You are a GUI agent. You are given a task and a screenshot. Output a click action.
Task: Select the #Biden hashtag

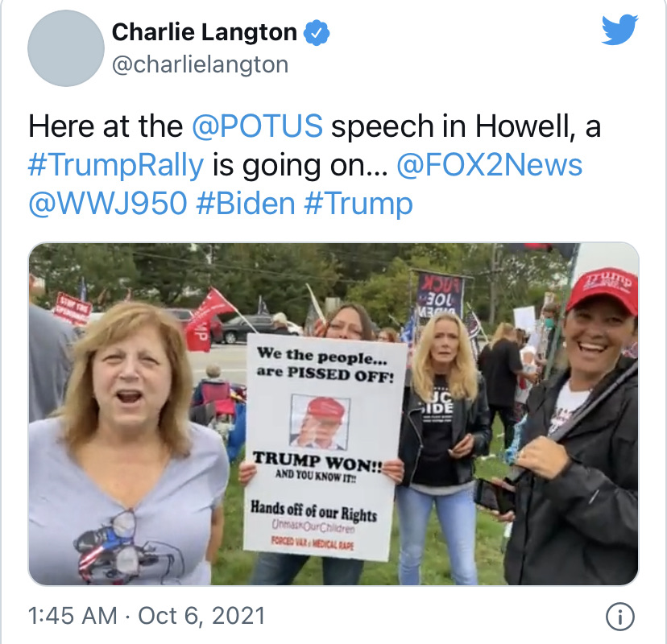click(246, 203)
